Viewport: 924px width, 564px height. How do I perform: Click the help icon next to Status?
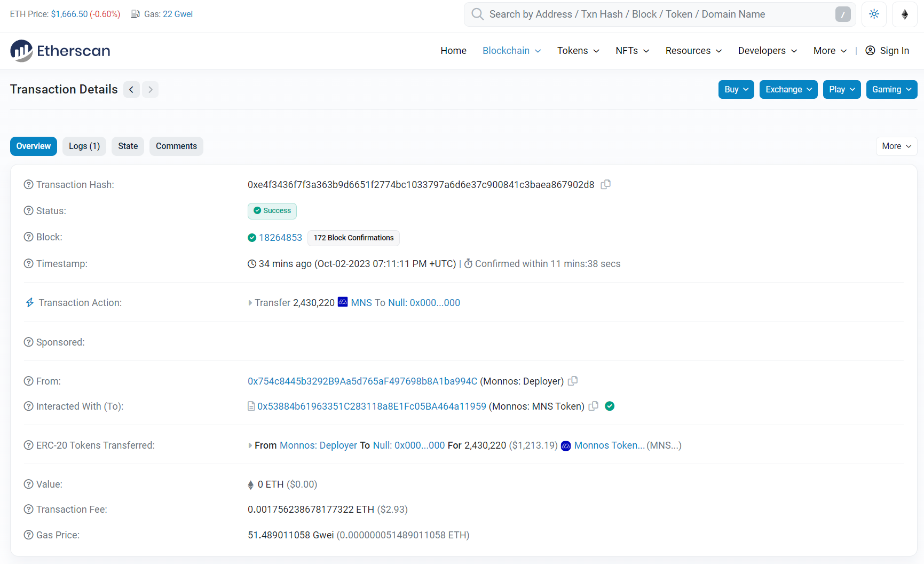29,211
